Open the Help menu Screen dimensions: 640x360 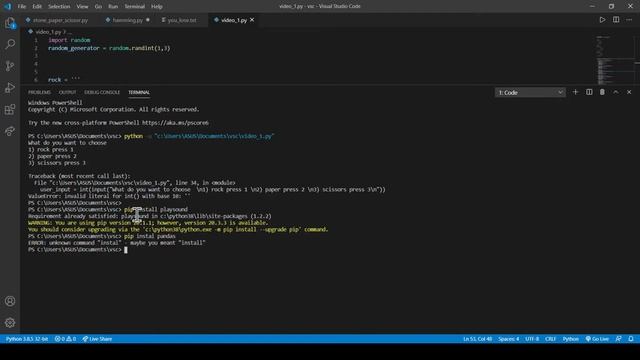point(157,6)
